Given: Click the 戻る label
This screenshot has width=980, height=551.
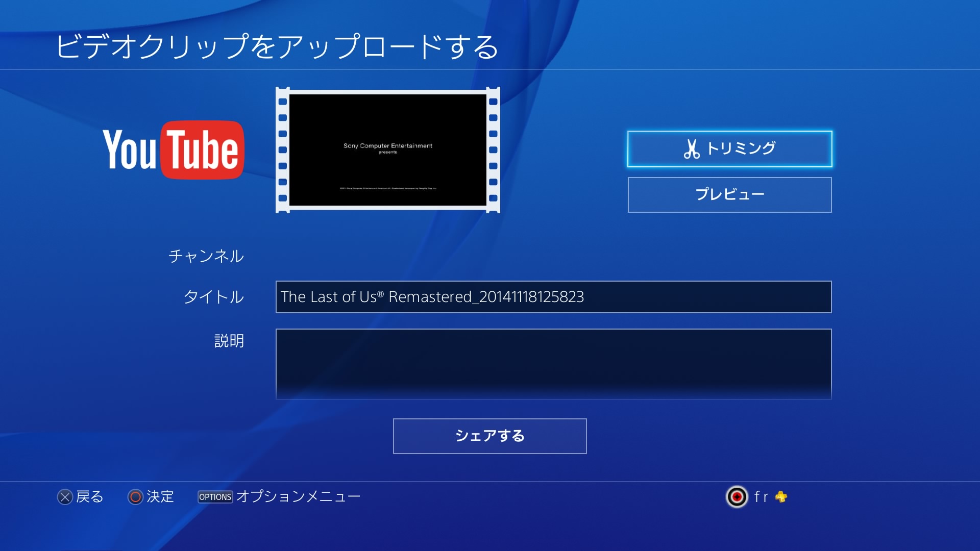Looking at the screenshot, I should (90, 497).
